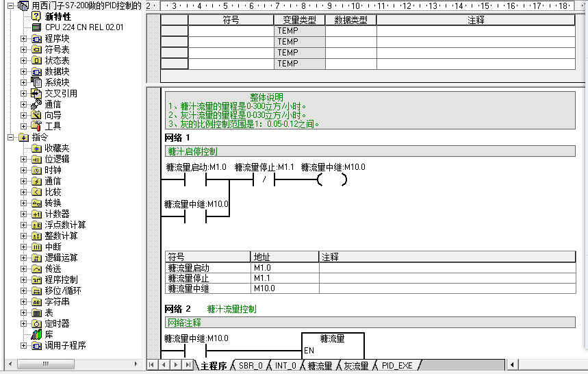Click the 定时器 icon in instruction tree

pyautogui.click(x=37, y=323)
